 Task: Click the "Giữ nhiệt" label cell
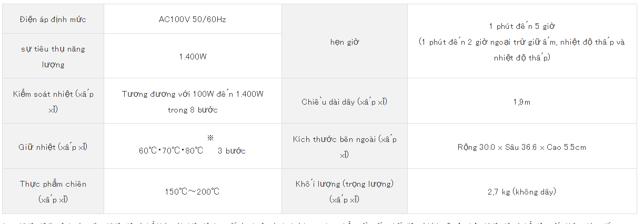click(x=53, y=146)
